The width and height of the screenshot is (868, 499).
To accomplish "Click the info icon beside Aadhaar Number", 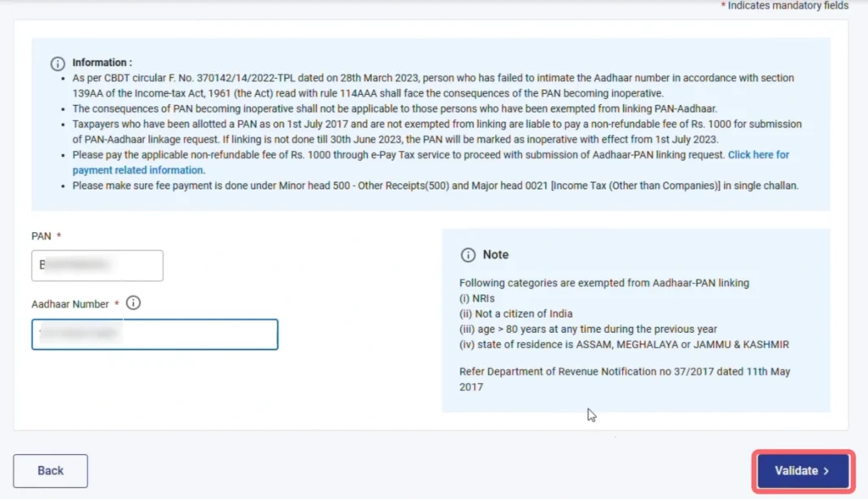I will click(133, 303).
